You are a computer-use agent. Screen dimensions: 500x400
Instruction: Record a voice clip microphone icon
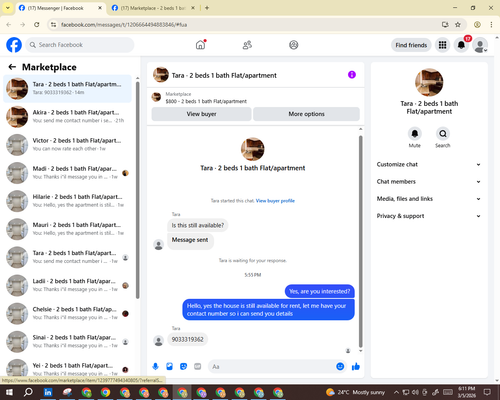155,367
